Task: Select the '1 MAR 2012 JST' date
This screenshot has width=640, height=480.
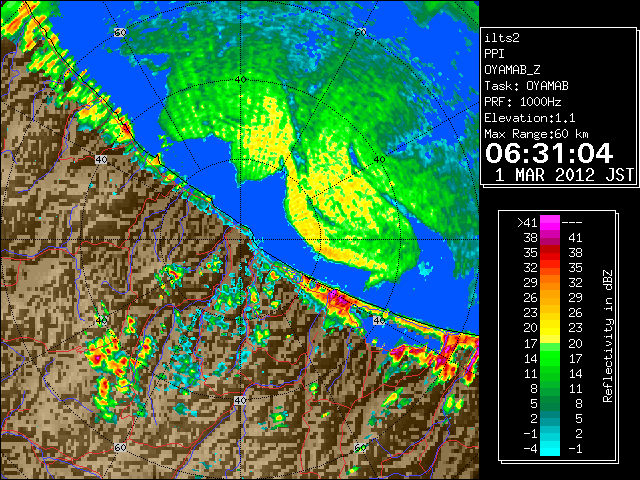Action: (564, 175)
